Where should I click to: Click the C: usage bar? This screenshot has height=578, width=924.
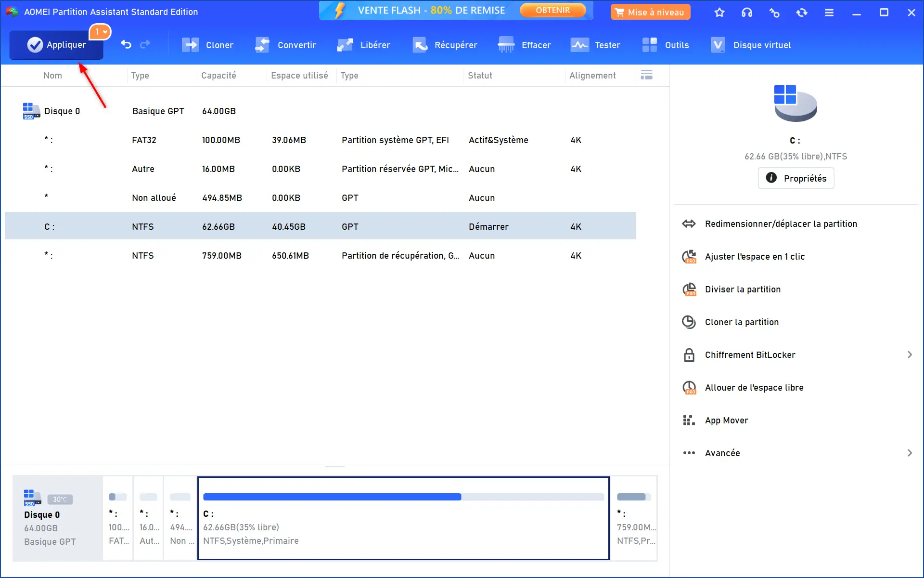point(403,497)
